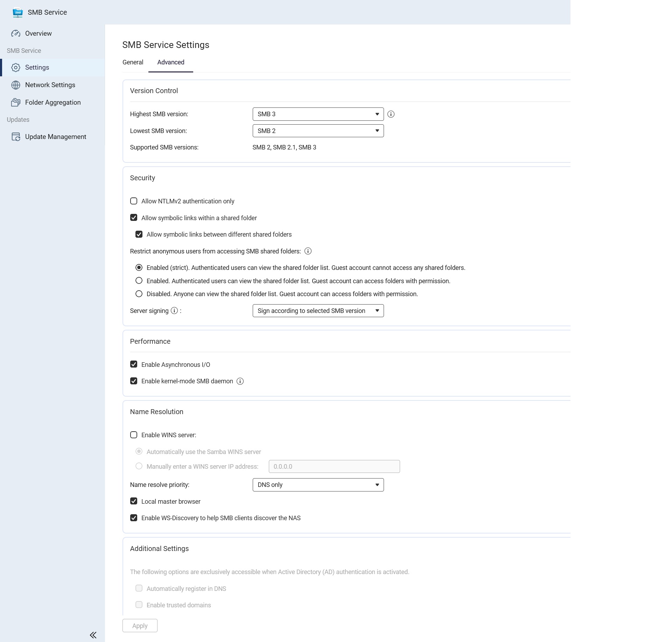The image size is (672, 642).
Task: Check Enable WINS server checkbox
Action: tap(134, 435)
